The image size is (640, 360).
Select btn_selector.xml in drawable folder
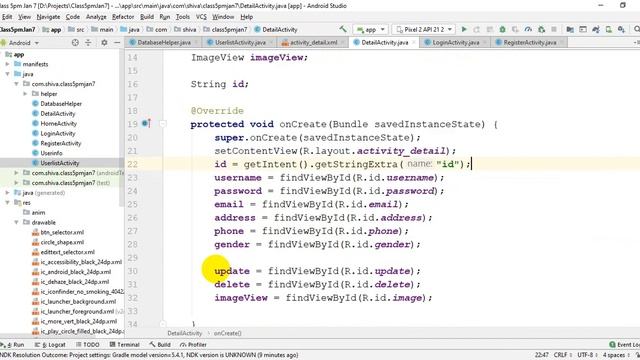click(x=62, y=232)
